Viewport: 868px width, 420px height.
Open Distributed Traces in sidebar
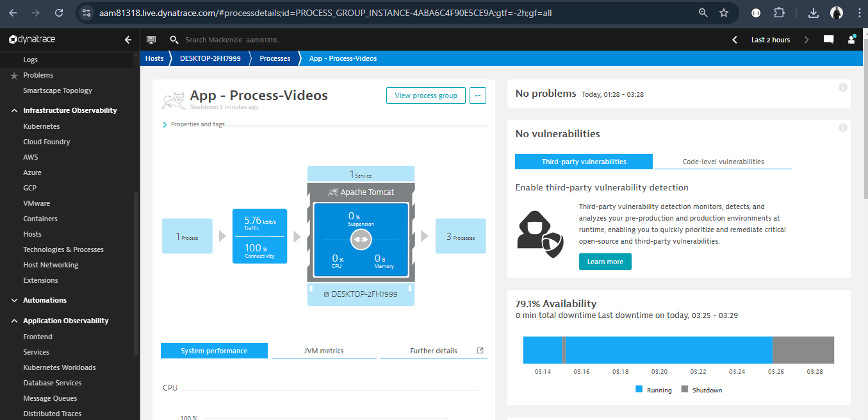click(x=53, y=414)
